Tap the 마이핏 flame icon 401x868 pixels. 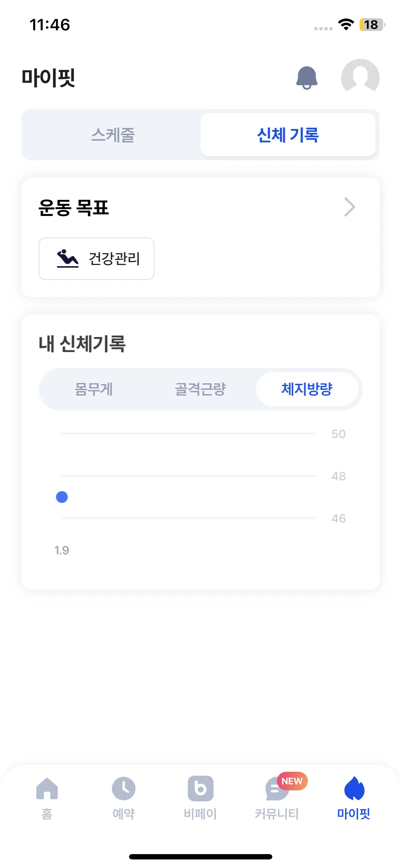tap(354, 789)
